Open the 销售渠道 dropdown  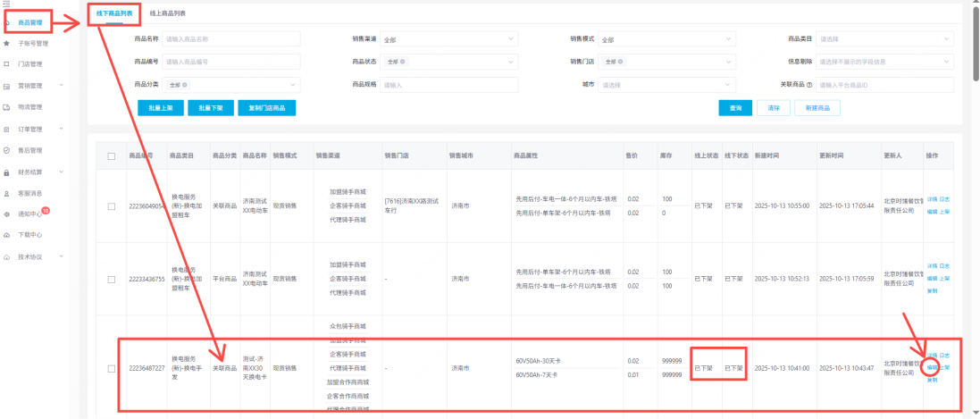[x=449, y=39]
